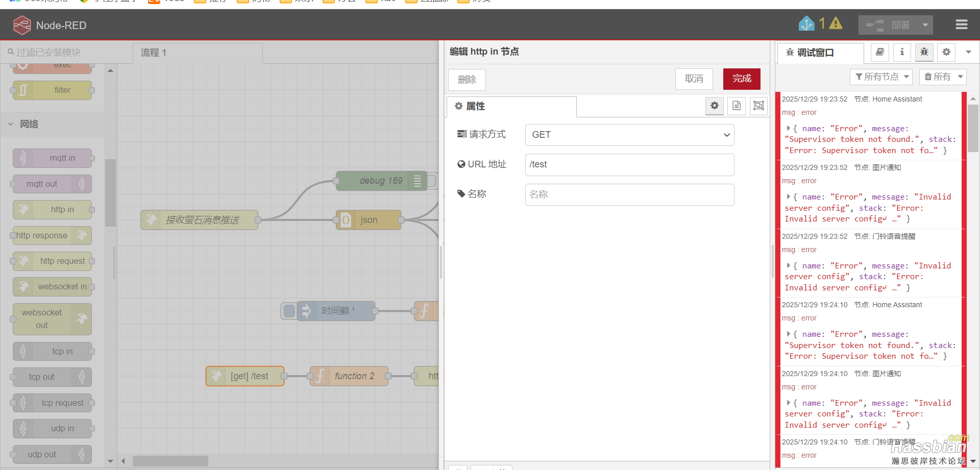
Task: Click the 完成 button to finish editing
Action: click(742, 79)
